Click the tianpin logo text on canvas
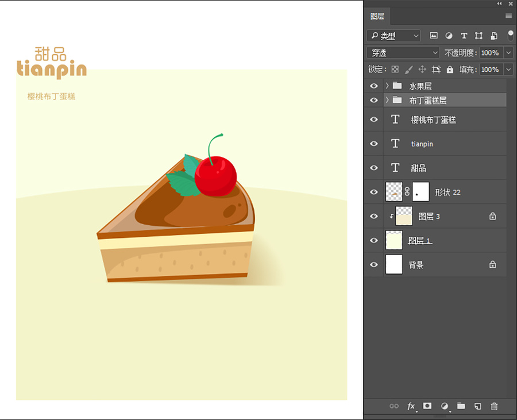Screen dimensions: 517x420 pos(52,69)
